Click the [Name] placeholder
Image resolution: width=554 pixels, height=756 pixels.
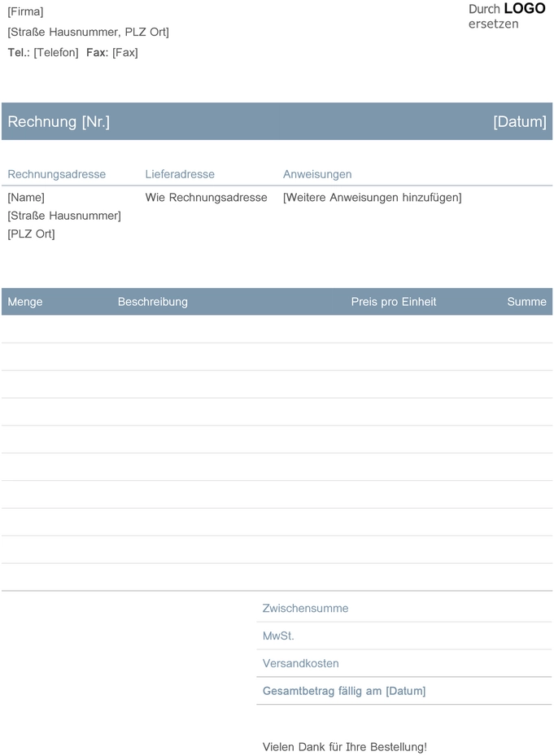pos(26,198)
